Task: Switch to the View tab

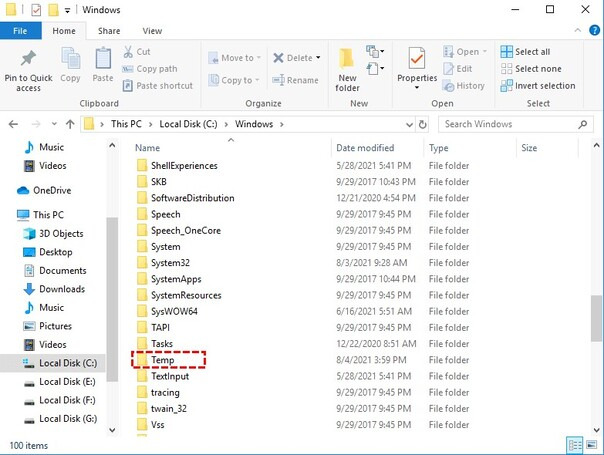Action: pyautogui.click(x=152, y=31)
